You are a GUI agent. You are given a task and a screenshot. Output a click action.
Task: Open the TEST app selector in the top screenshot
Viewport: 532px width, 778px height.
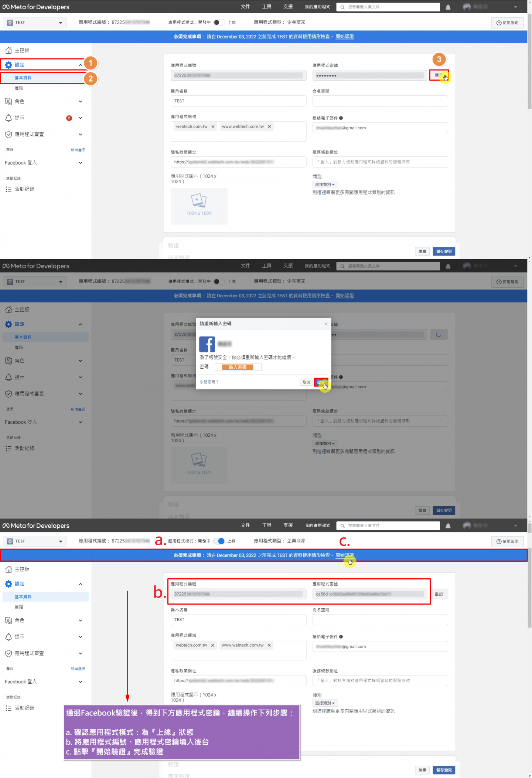coord(35,23)
